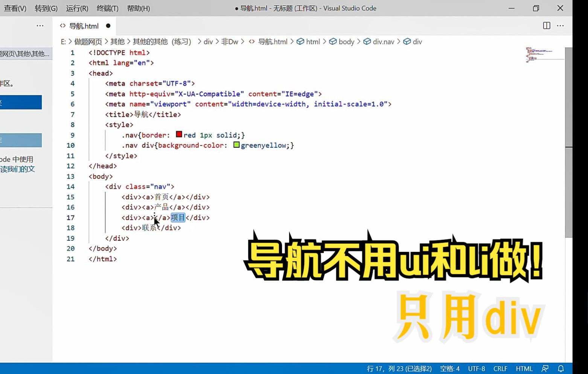The width and height of the screenshot is (588, 374).
Task: Open the 运行(R) menu
Action: coord(77,8)
